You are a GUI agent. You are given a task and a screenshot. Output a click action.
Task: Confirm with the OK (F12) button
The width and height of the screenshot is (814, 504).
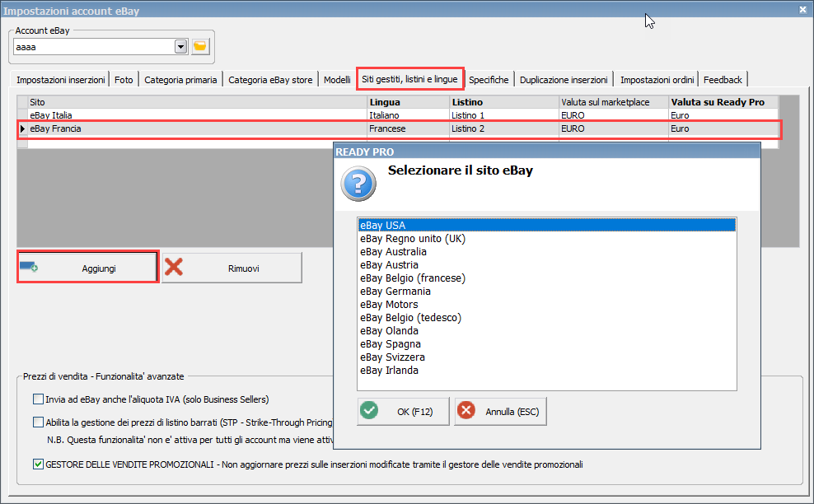tap(404, 412)
